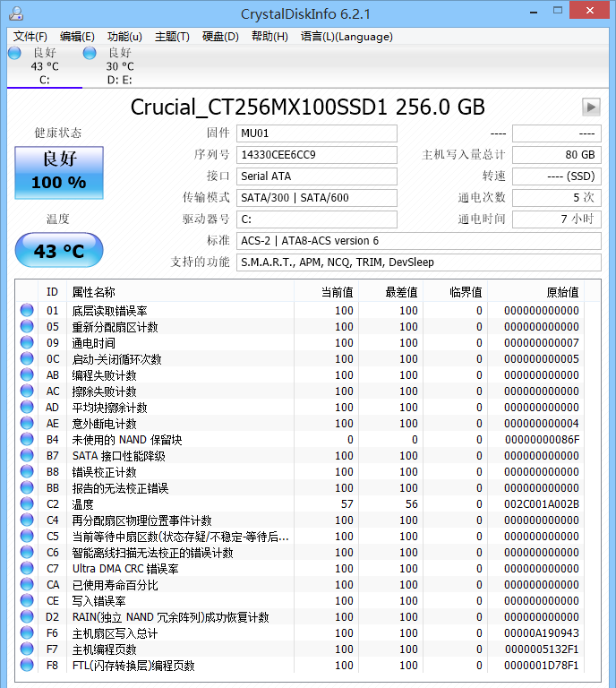Open the 语言(L)(Language) menu
The width and height of the screenshot is (616, 688).
click(346, 37)
